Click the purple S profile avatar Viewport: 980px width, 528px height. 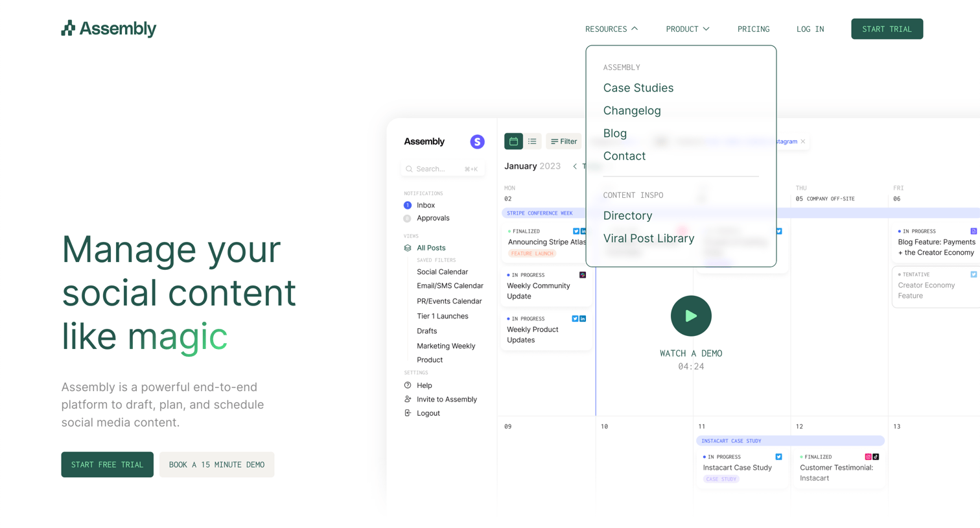477,141
